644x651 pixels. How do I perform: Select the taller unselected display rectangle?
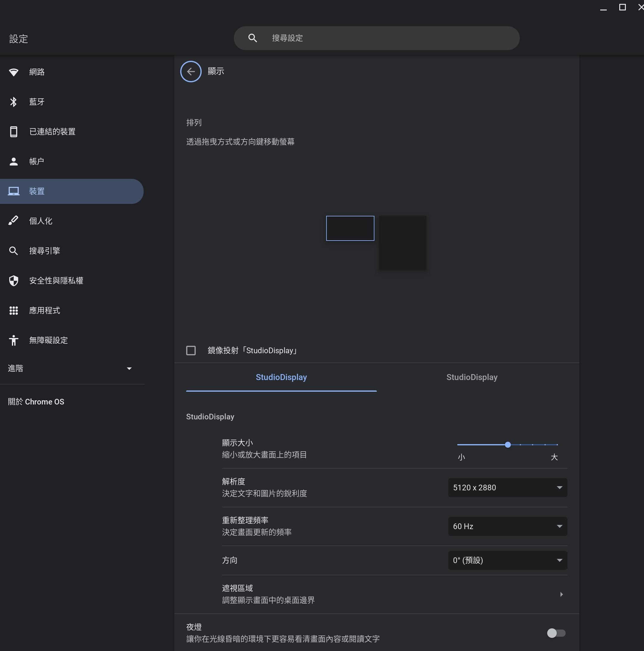403,243
